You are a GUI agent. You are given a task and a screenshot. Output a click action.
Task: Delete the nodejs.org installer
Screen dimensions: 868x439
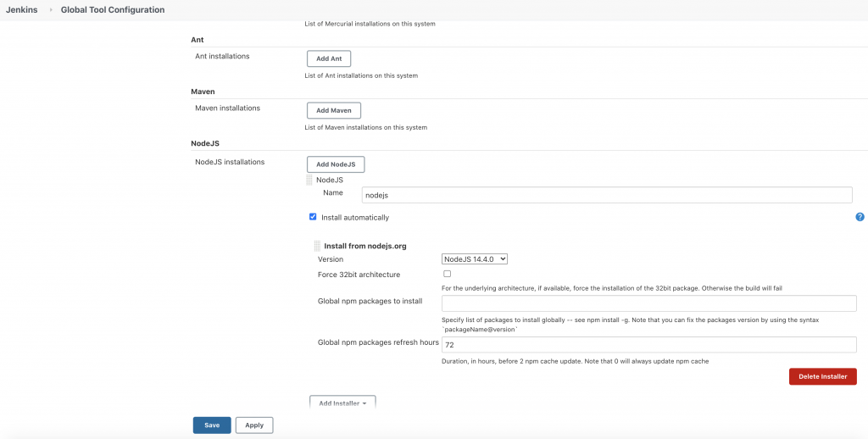coord(822,376)
